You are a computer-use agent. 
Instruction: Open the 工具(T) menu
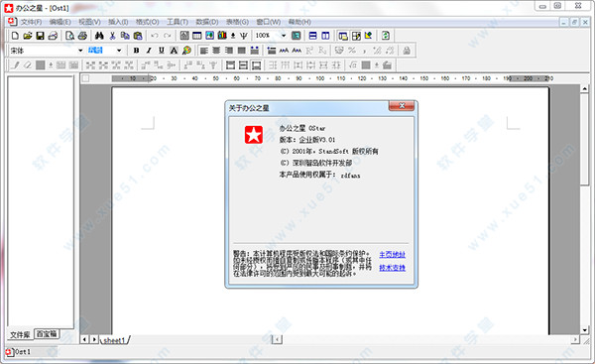[178, 22]
